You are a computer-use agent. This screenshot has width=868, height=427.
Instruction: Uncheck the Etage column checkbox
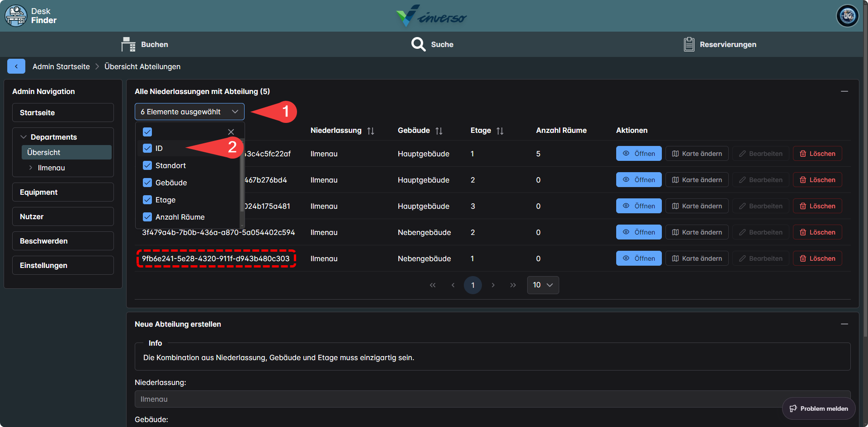147,200
